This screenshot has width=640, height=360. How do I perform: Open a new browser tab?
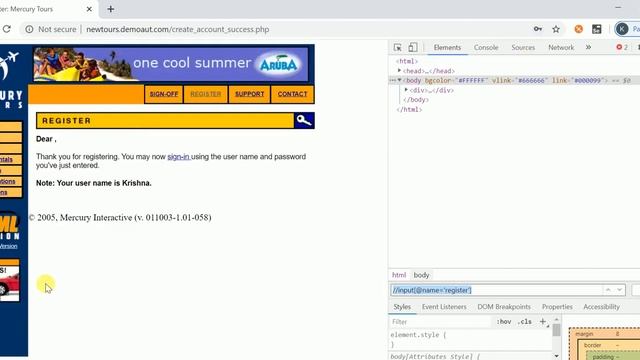click(x=111, y=9)
